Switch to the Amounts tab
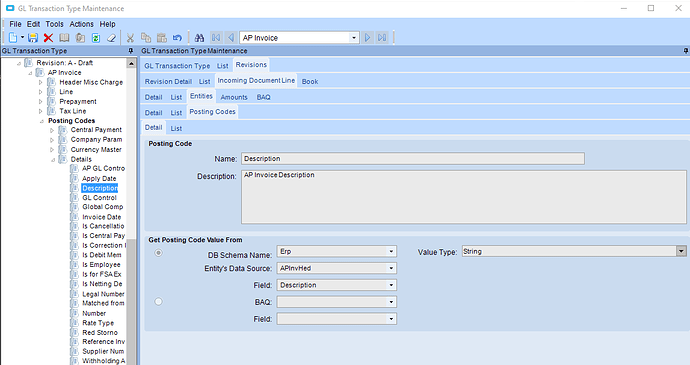This screenshot has width=690, height=365. [234, 97]
